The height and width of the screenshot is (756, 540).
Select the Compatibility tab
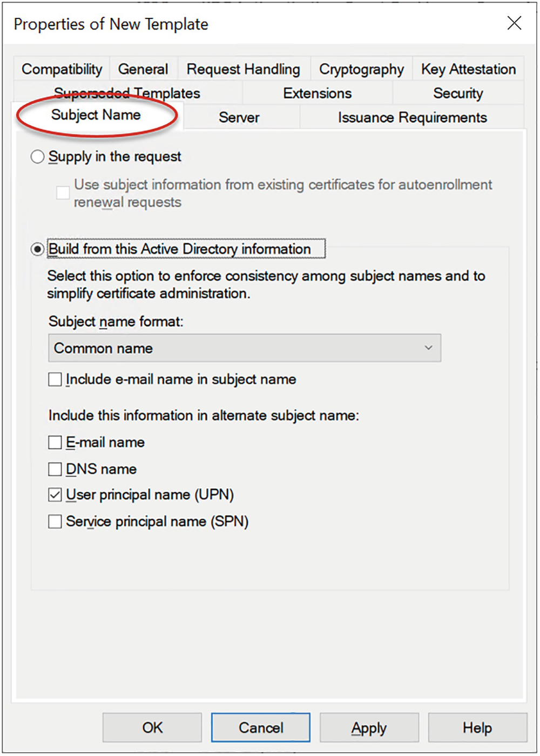click(x=61, y=69)
